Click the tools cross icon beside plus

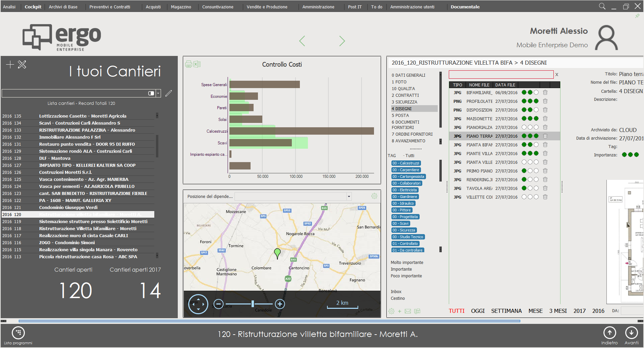coord(22,64)
